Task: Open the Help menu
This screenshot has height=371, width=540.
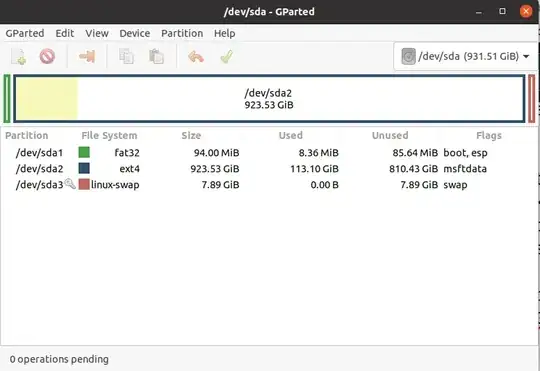Action: (225, 33)
